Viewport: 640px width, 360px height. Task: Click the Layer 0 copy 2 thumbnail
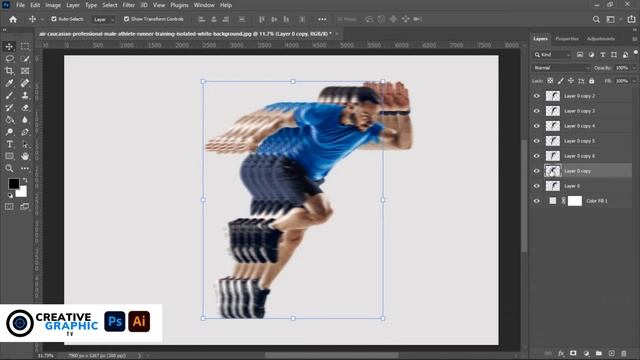[553, 96]
